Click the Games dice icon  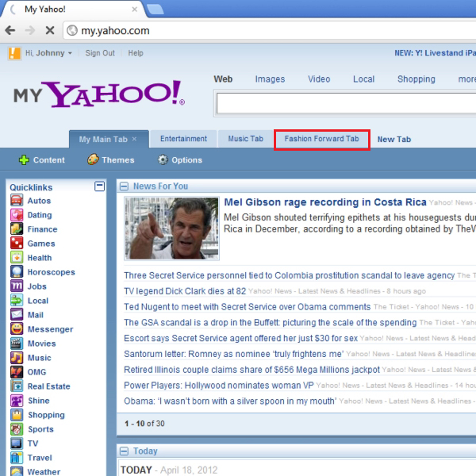pyautogui.click(x=17, y=244)
